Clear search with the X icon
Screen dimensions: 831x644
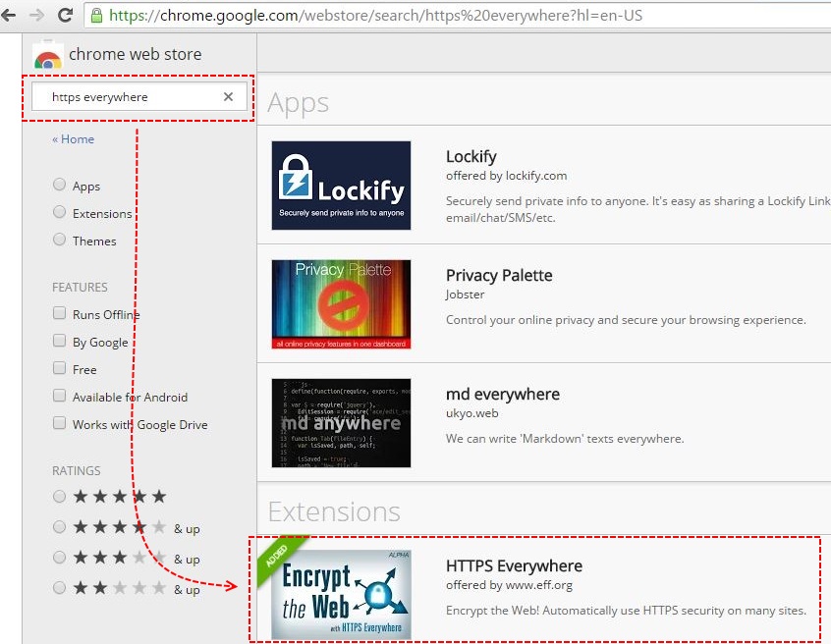(228, 96)
